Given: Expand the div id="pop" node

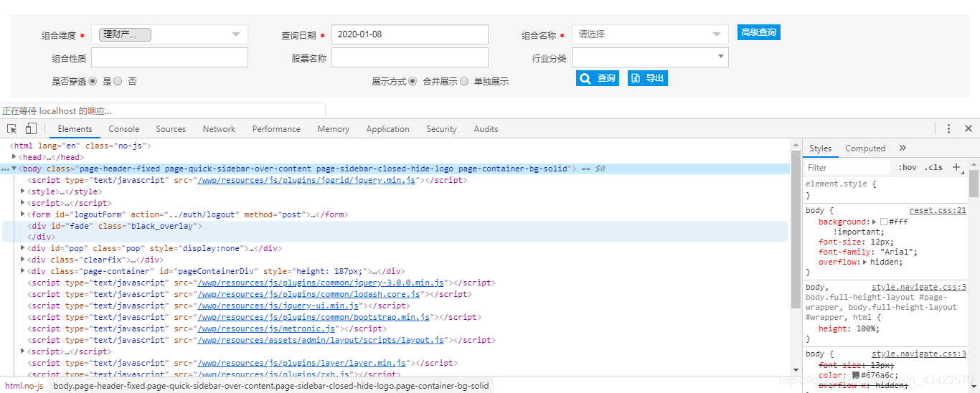Looking at the screenshot, I should point(23,248).
